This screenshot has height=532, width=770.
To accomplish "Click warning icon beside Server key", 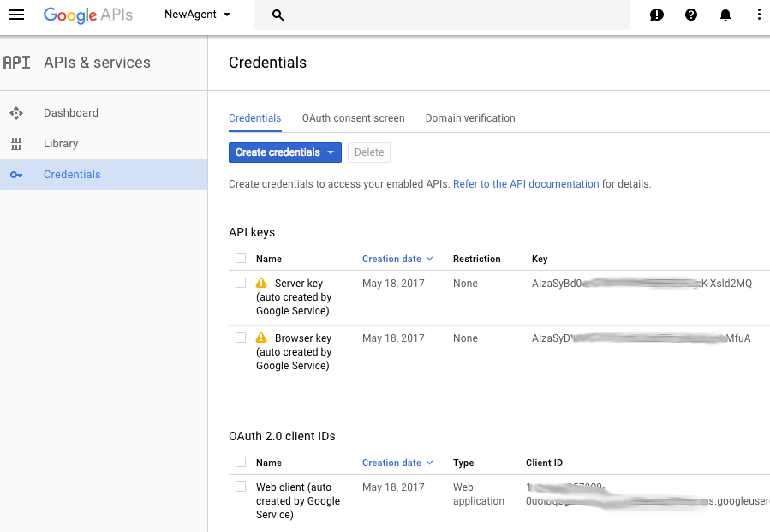I will pyautogui.click(x=262, y=283).
